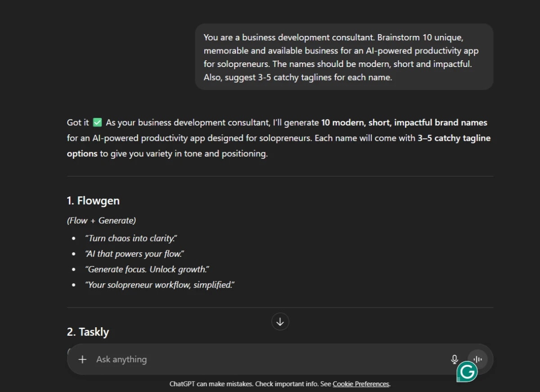Select the Flowgen heading in the response
This screenshot has height=392, width=540.
[93, 200]
